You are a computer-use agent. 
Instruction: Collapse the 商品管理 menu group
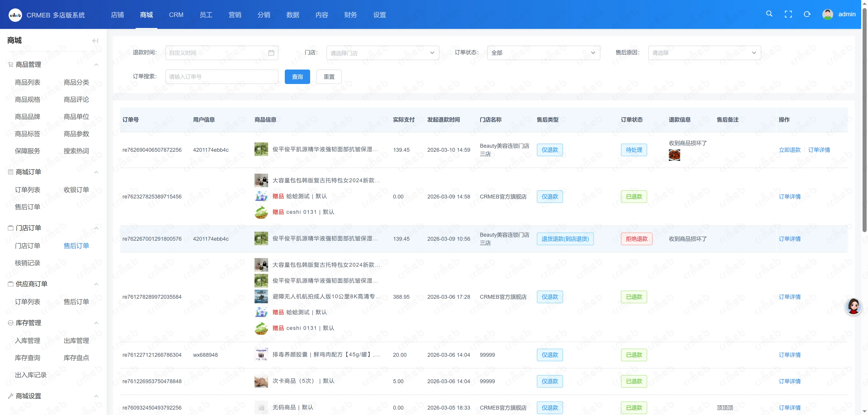[96, 65]
